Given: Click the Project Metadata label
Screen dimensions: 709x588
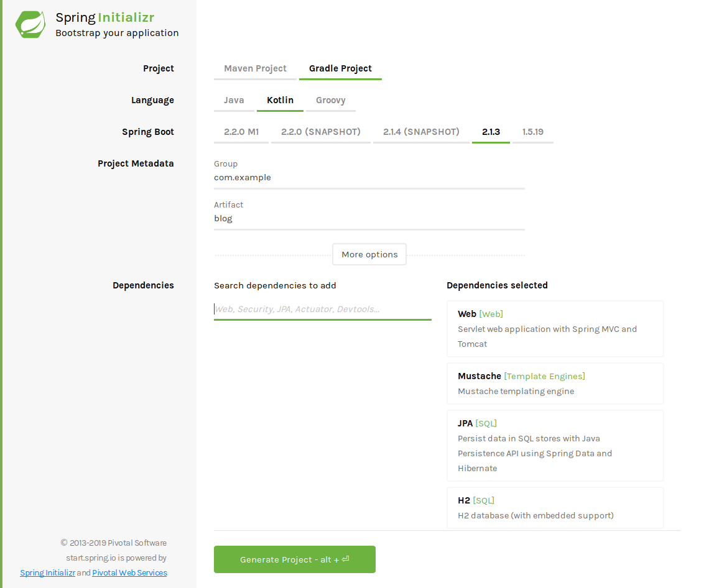Looking at the screenshot, I should [136, 163].
